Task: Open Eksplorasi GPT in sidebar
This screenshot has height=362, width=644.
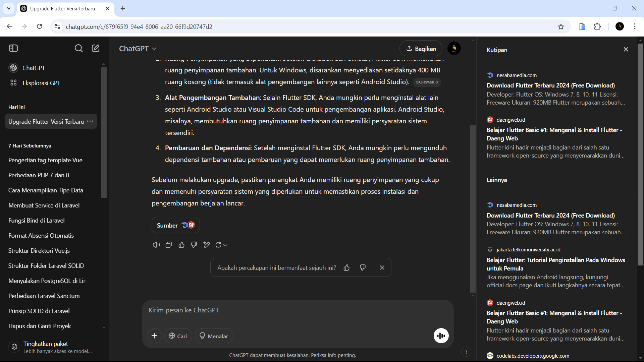Action: (x=35, y=83)
